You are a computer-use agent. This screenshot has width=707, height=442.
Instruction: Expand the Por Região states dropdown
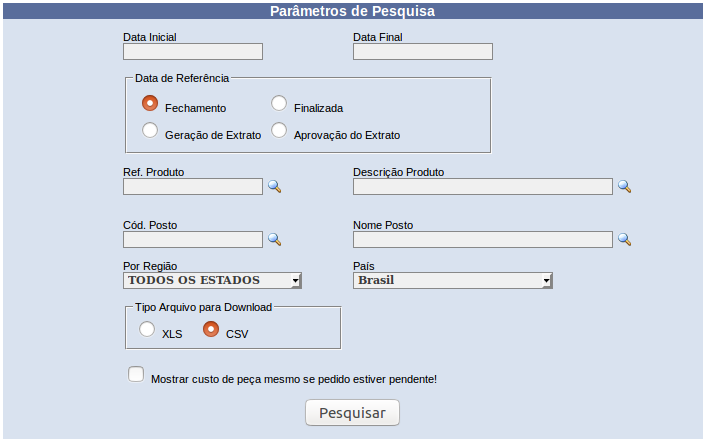pyautogui.click(x=212, y=281)
